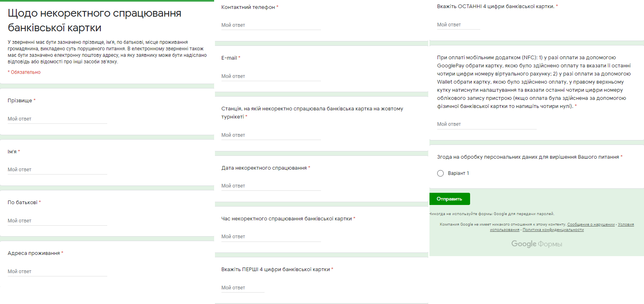Click the Ім'я answer input
The width and height of the screenshot is (644, 304).
(x=57, y=170)
